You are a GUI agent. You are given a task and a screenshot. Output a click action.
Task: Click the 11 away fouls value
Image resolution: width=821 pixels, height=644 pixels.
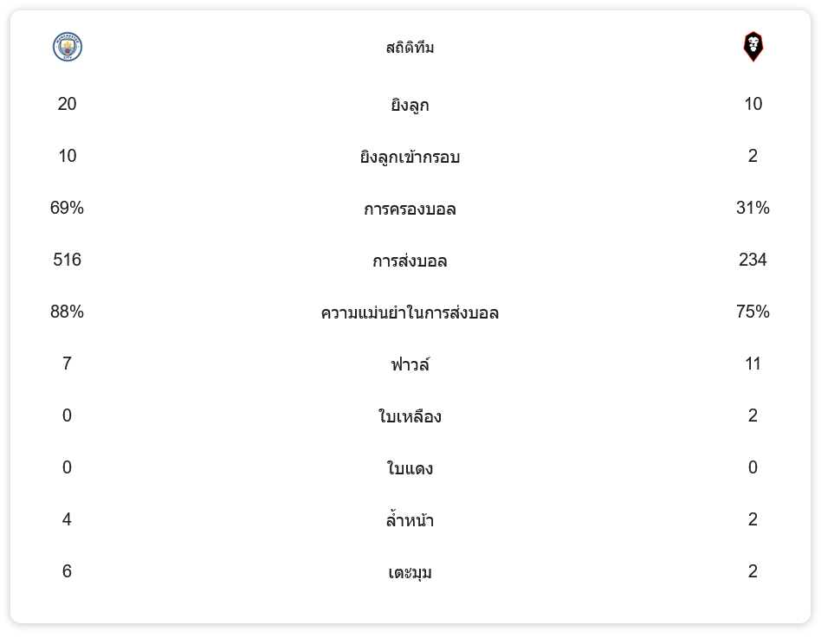coord(753,364)
